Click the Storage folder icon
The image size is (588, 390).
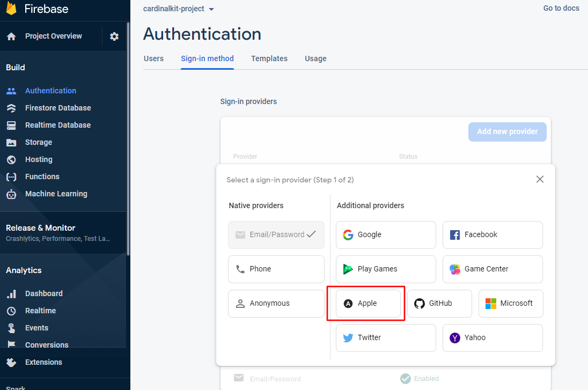point(11,142)
